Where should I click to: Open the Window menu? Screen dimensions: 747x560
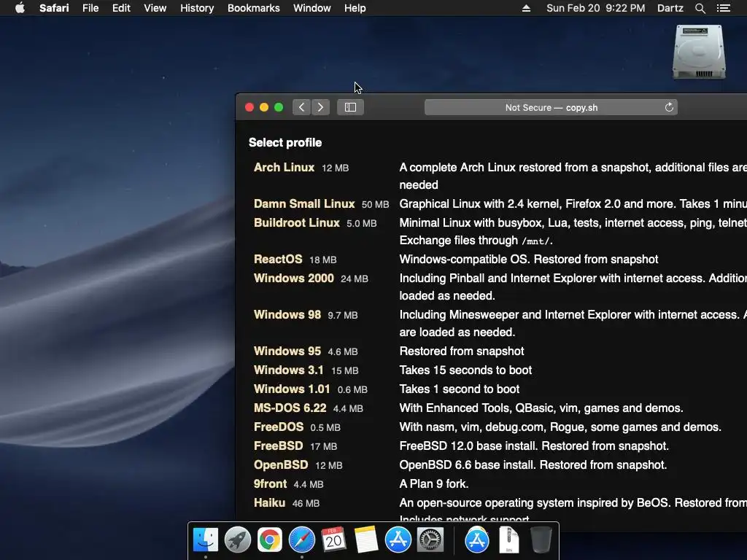[312, 8]
